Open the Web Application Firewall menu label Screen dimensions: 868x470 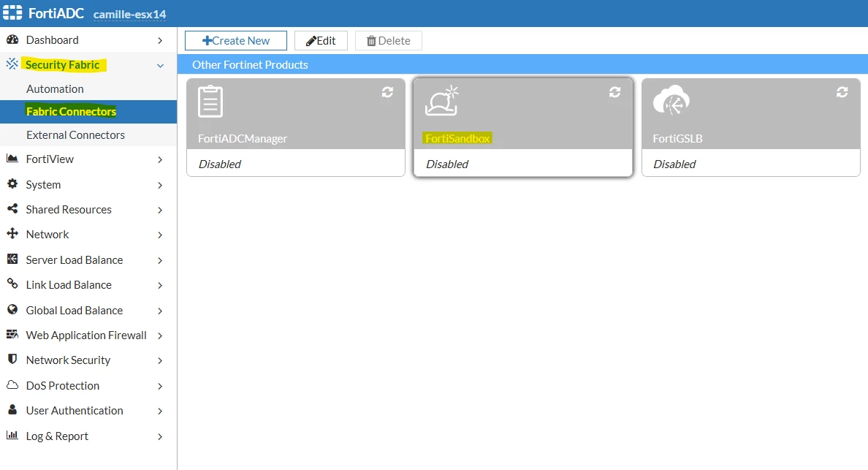click(x=86, y=335)
